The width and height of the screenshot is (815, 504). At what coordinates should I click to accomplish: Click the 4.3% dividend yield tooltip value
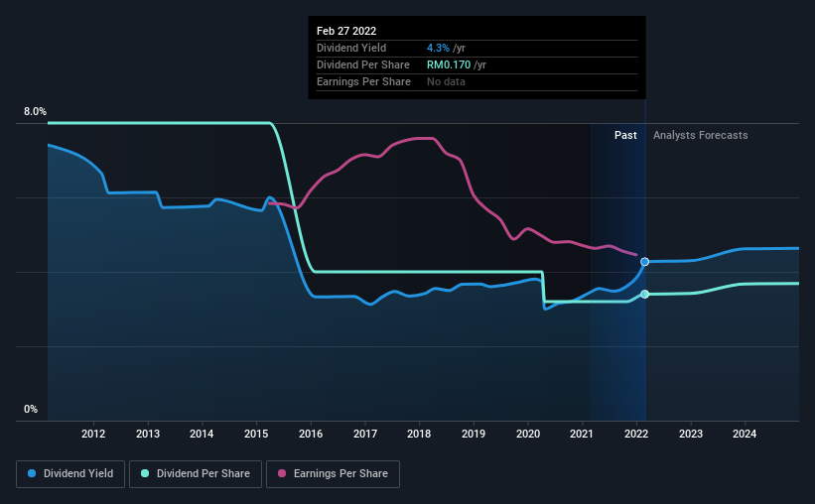click(438, 48)
